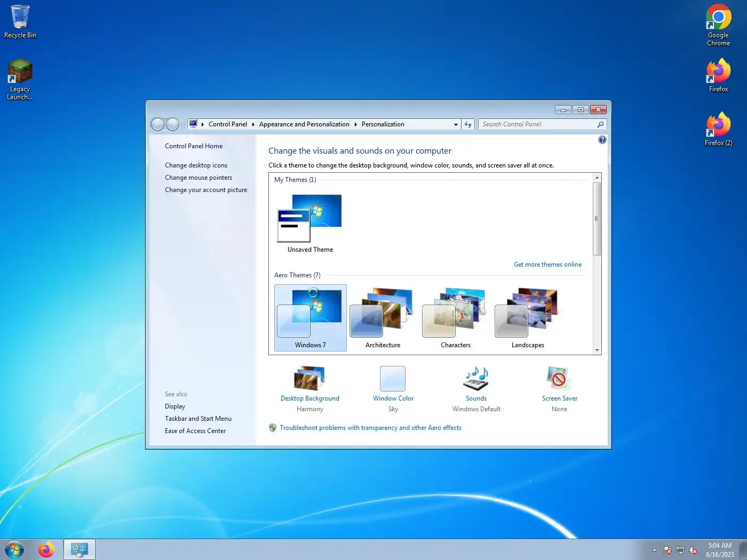Click the network tray icon
This screenshot has width=747, height=560.
tap(680, 550)
